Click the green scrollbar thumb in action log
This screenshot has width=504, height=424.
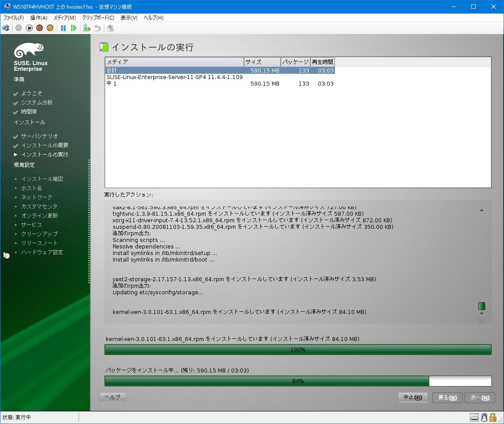tap(481, 306)
